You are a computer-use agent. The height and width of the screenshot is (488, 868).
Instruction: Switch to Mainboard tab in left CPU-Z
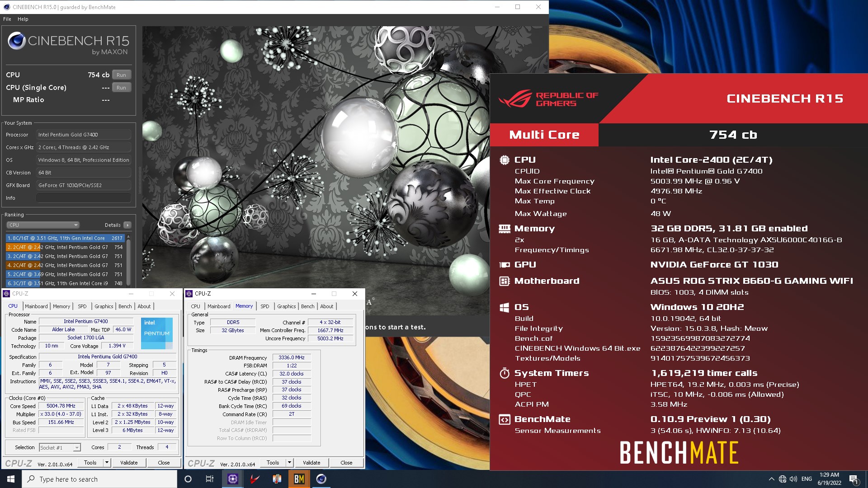click(36, 306)
